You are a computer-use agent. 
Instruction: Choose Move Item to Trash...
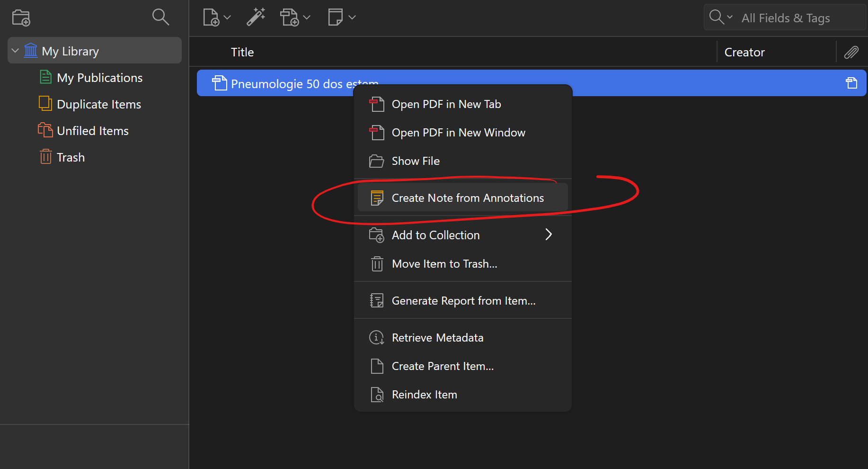pyautogui.click(x=463, y=264)
